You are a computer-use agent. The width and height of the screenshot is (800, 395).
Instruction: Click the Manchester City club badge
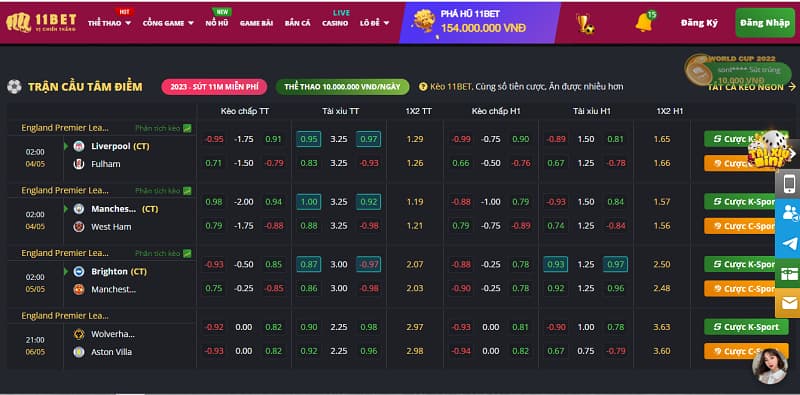click(79, 209)
